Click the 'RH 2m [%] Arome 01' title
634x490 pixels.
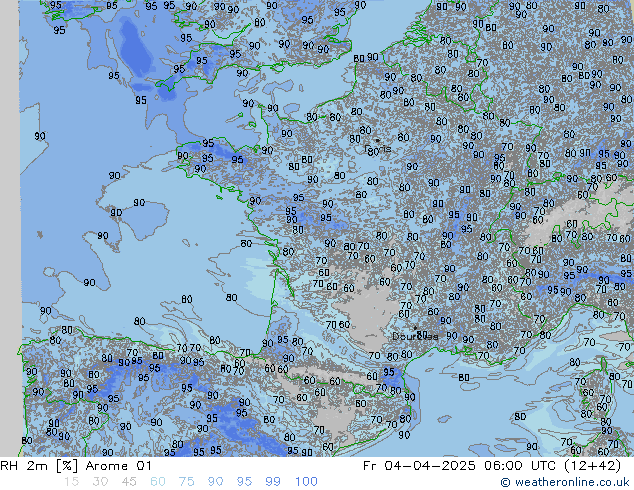[x=76, y=466]
